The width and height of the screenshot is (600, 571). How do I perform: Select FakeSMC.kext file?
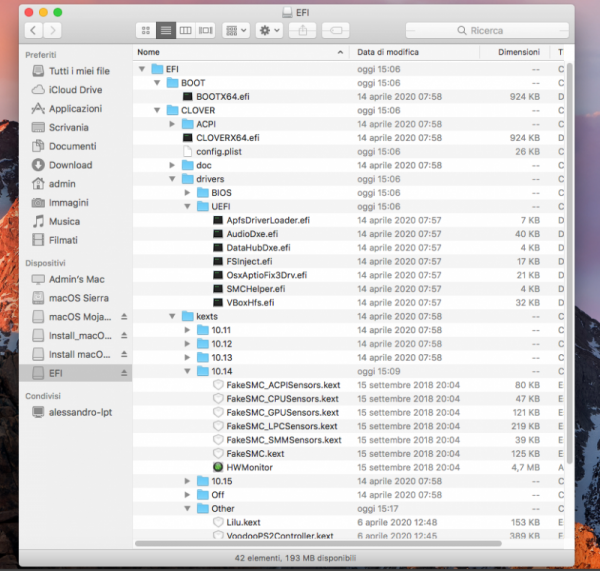tap(350, 454)
